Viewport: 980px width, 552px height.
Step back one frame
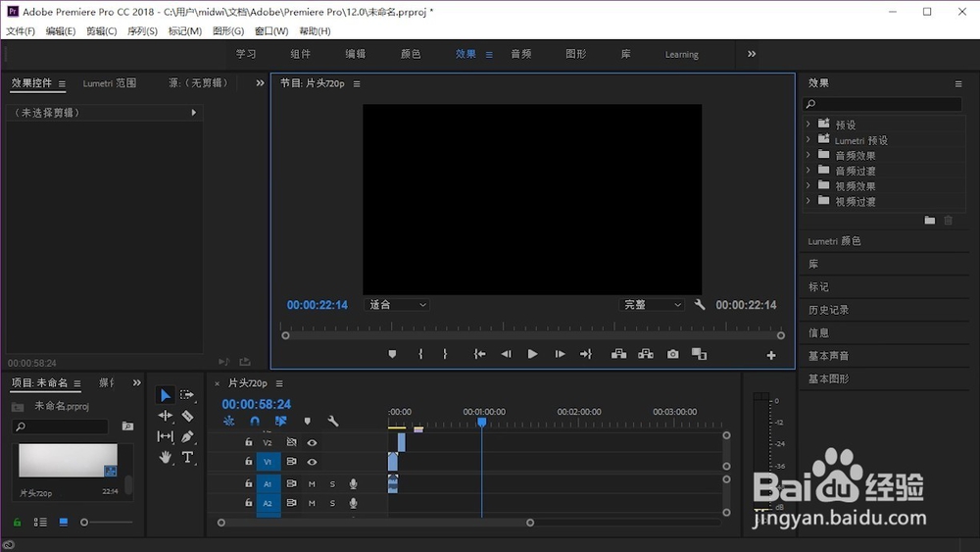pyautogui.click(x=507, y=355)
